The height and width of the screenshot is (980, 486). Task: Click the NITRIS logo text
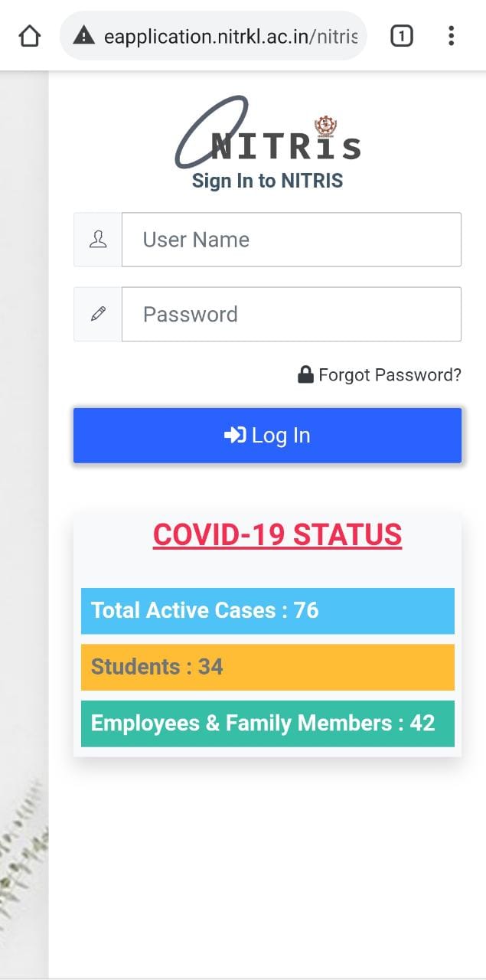(x=285, y=145)
